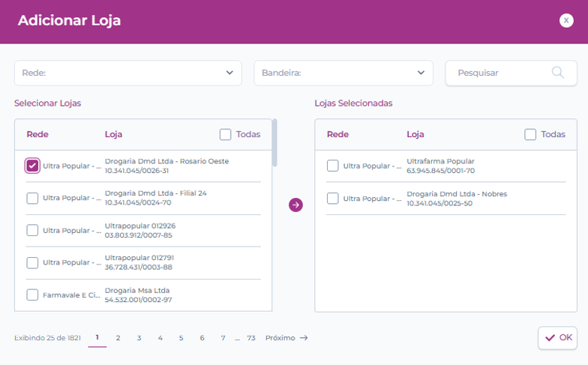This screenshot has width=588, height=365.
Task: Open the Rede dropdown
Action: tap(127, 73)
